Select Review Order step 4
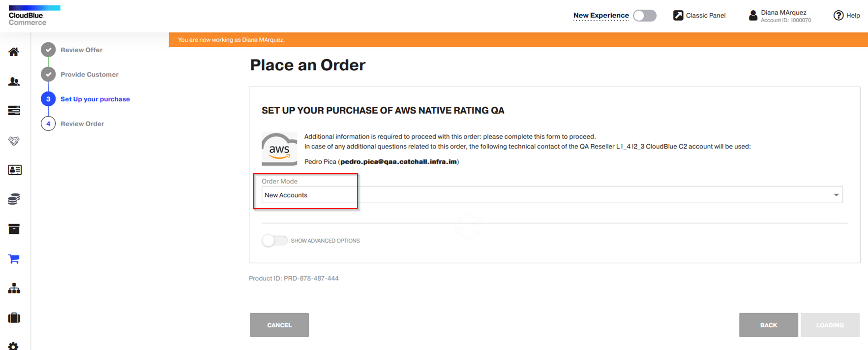This screenshot has width=868, height=350. click(x=82, y=124)
